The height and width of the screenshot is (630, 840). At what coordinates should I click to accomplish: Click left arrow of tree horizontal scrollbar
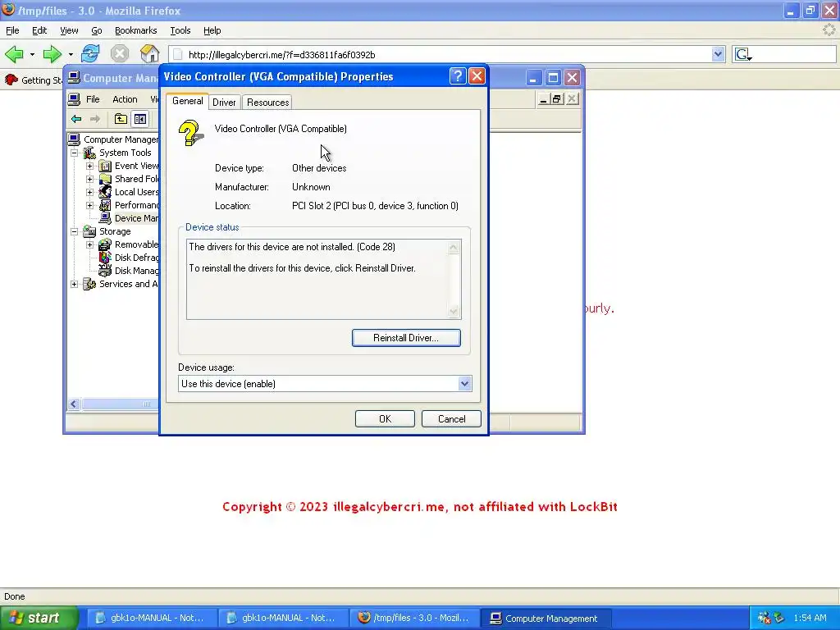(x=75, y=404)
